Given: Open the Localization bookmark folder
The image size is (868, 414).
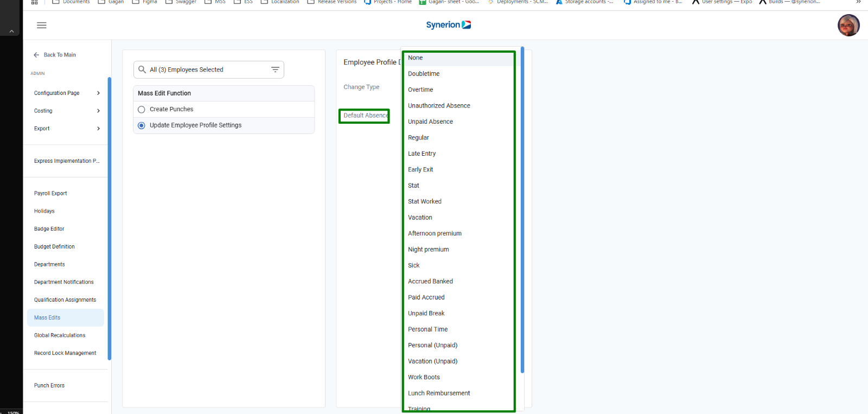Looking at the screenshot, I should click(280, 2).
